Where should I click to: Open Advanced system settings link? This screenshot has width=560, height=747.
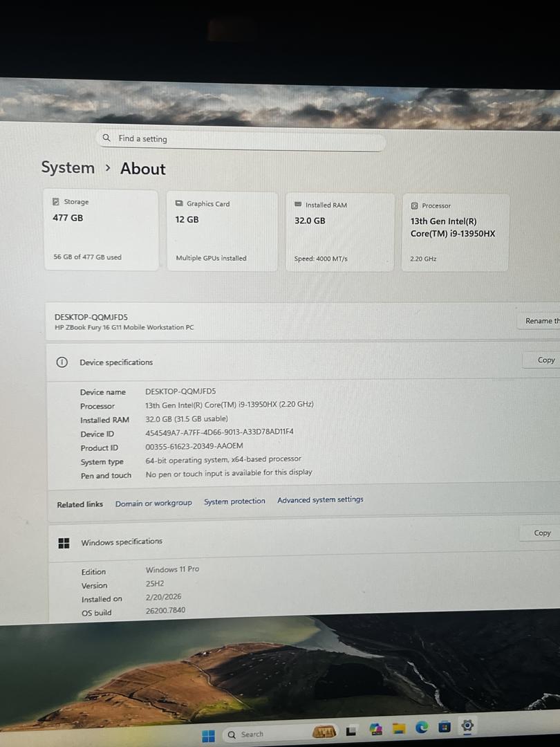click(321, 499)
